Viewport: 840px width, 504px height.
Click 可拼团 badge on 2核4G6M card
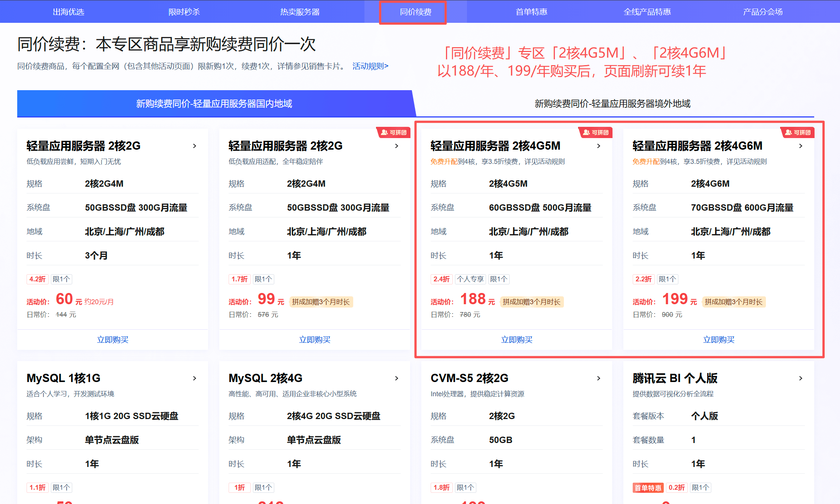[x=797, y=132]
